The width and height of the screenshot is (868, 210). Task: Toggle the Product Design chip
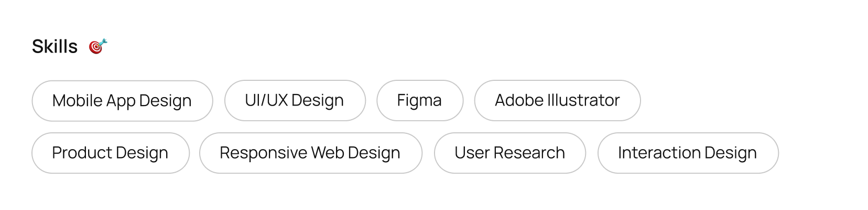110,153
